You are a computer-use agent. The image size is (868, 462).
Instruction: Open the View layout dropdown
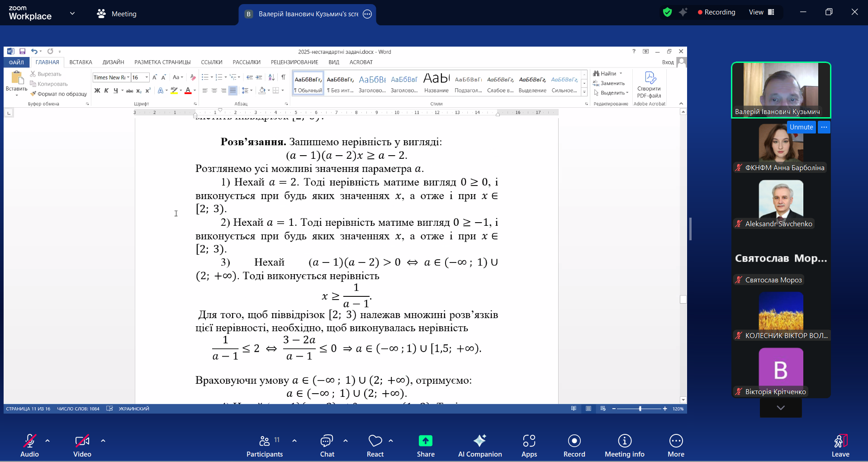[761, 12]
